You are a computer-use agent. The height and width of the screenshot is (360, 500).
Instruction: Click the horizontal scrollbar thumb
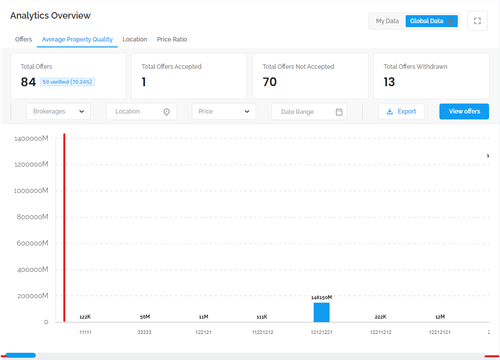pyautogui.click(x=21, y=355)
